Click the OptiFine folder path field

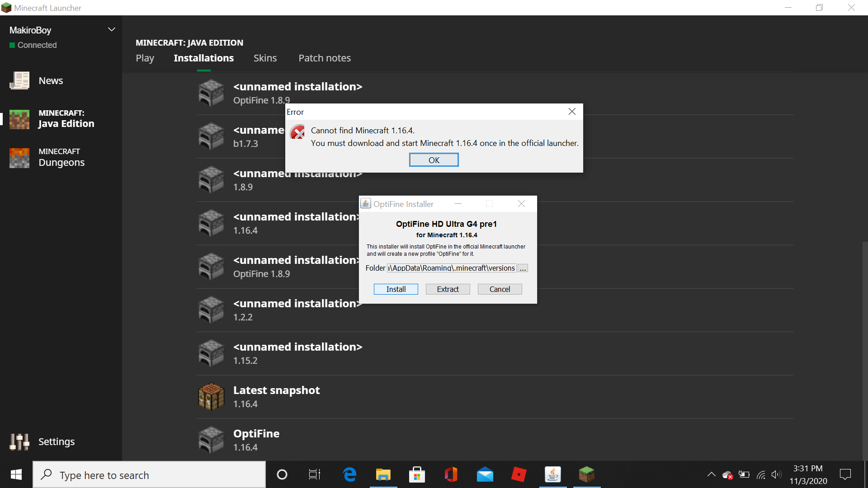(x=451, y=268)
